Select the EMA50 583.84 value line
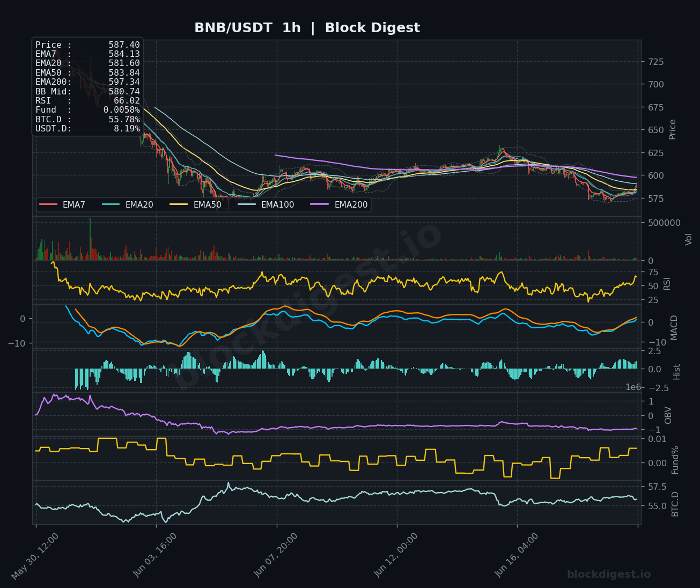Image resolution: width=700 pixels, height=588 pixels. 87,73
